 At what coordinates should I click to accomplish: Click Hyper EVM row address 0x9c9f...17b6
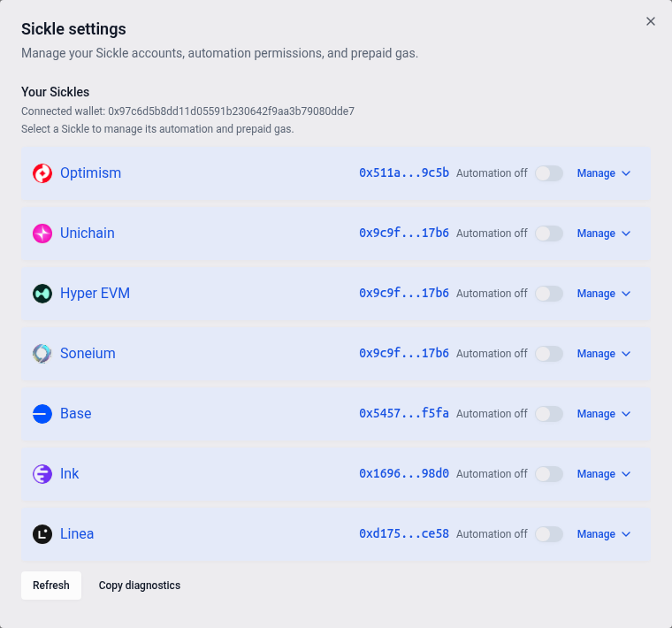tap(404, 293)
